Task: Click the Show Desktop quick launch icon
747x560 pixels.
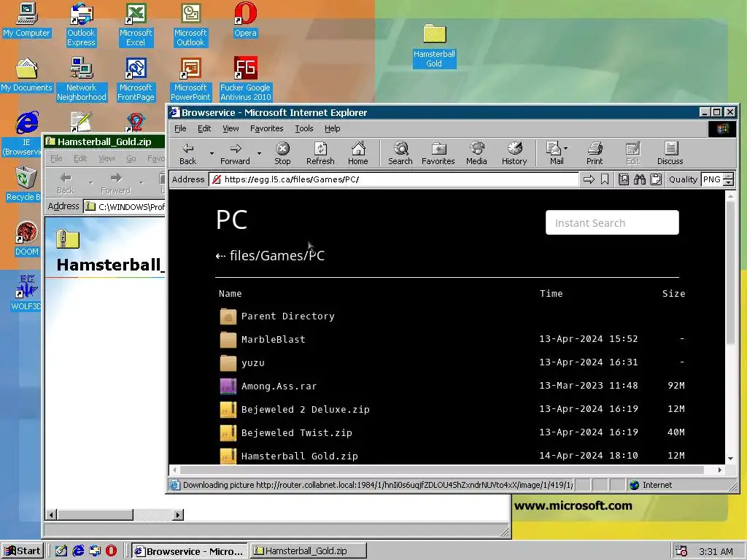Action: coord(61,551)
